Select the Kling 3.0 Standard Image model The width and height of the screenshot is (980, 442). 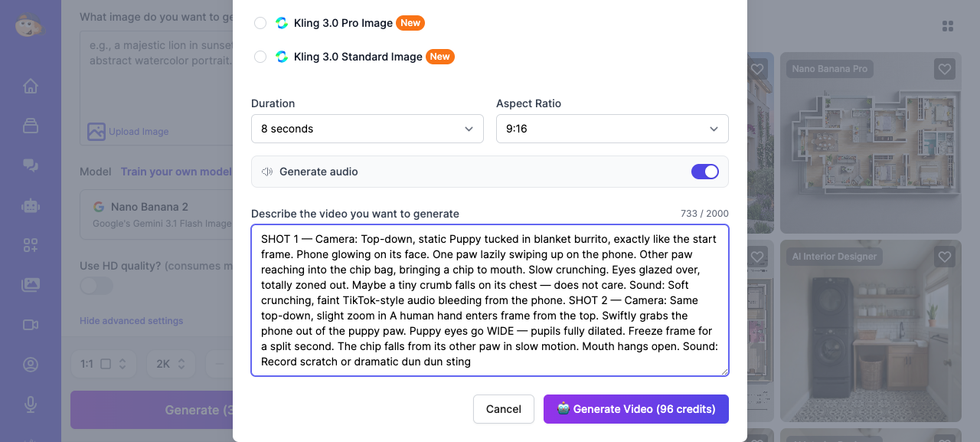tap(260, 57)
